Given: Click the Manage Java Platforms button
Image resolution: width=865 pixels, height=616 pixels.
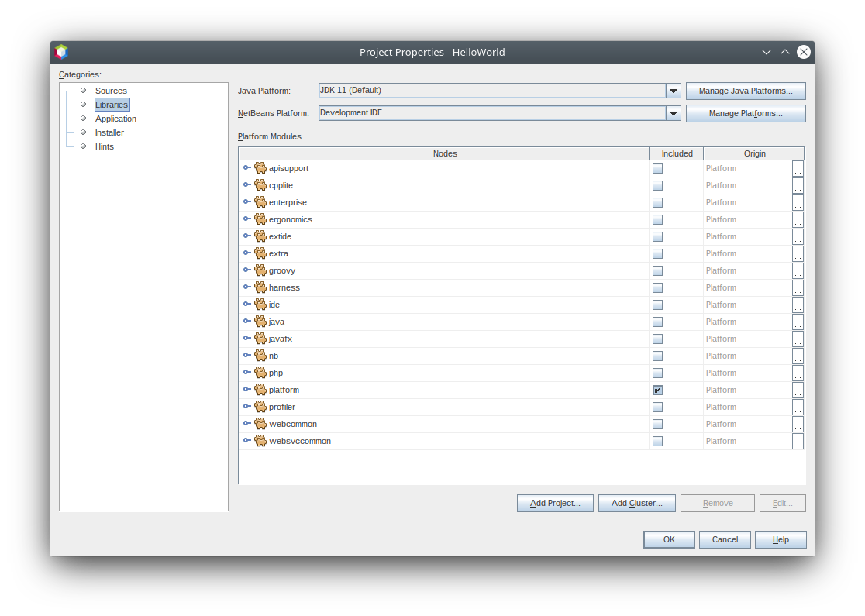Looking at the screenshot, I should (745, 91).
